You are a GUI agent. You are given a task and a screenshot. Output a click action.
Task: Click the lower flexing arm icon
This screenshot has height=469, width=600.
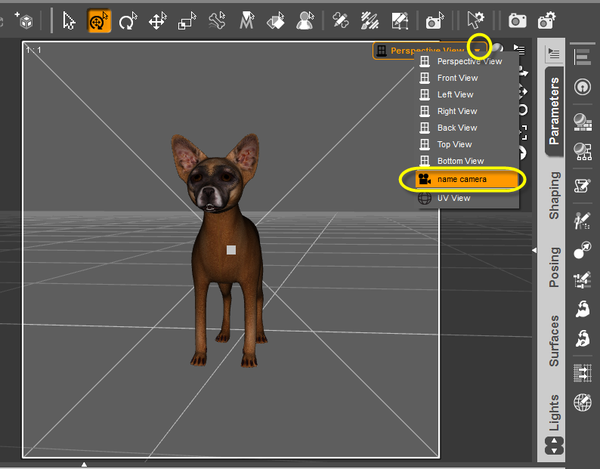point(582,338)
